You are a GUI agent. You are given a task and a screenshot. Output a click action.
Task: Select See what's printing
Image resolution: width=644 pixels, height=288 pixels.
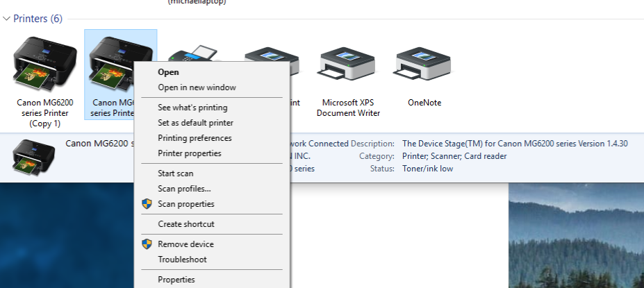click(212, 108)
